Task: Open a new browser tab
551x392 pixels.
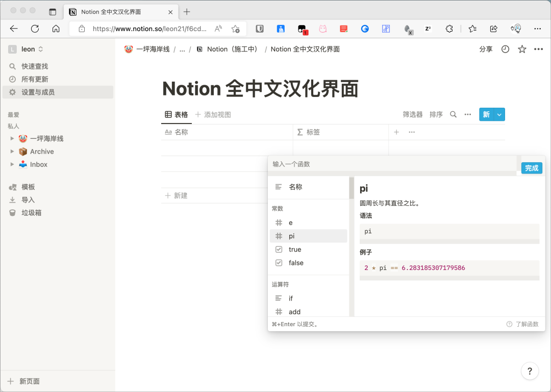Action: pos(187,12)
